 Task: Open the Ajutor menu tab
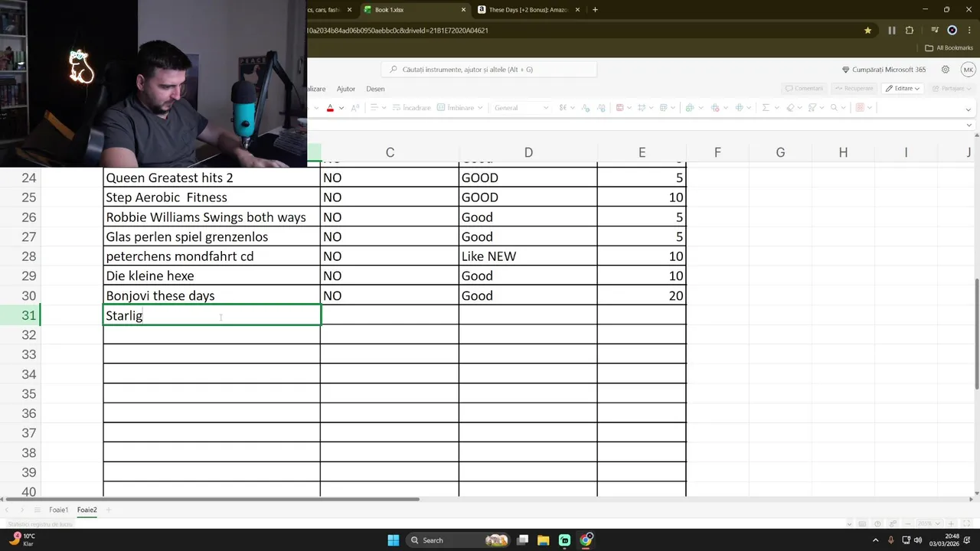[346, 89]
